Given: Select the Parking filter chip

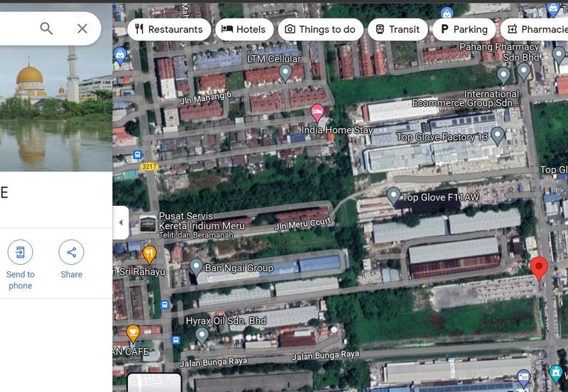Looking at the screenshot, I should pyautogui.click(x=464, y=29).
